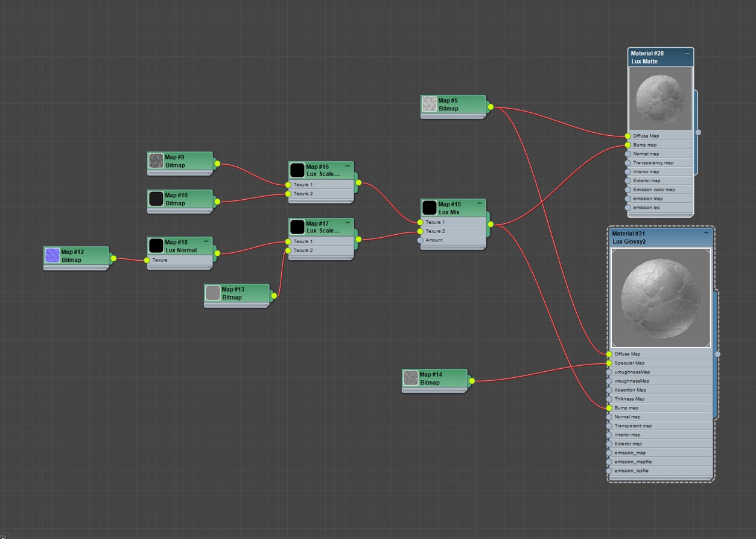Click the Map #14 Bitmap thumbnail icon
The image size is (756, 539).
click(x=411, y=378)
